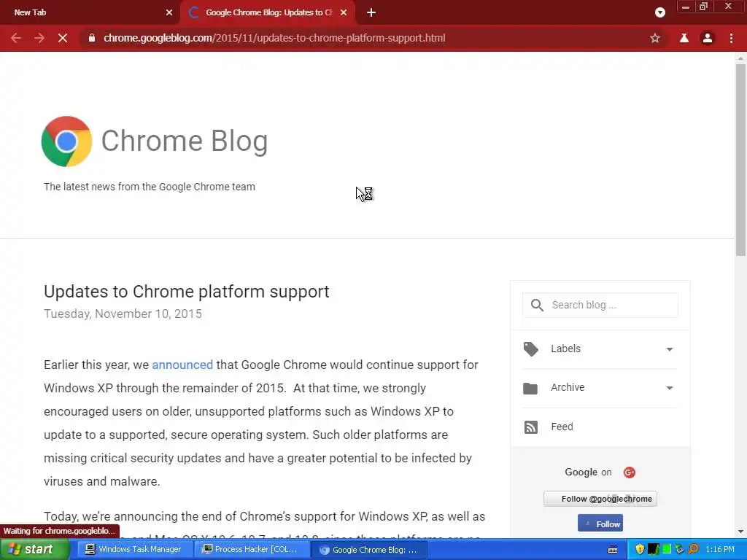Image resolution: width=747 pixels, height=560 pixels.
Task: Click the Follow @googlechrome button
Action: (x=600, y=499)
